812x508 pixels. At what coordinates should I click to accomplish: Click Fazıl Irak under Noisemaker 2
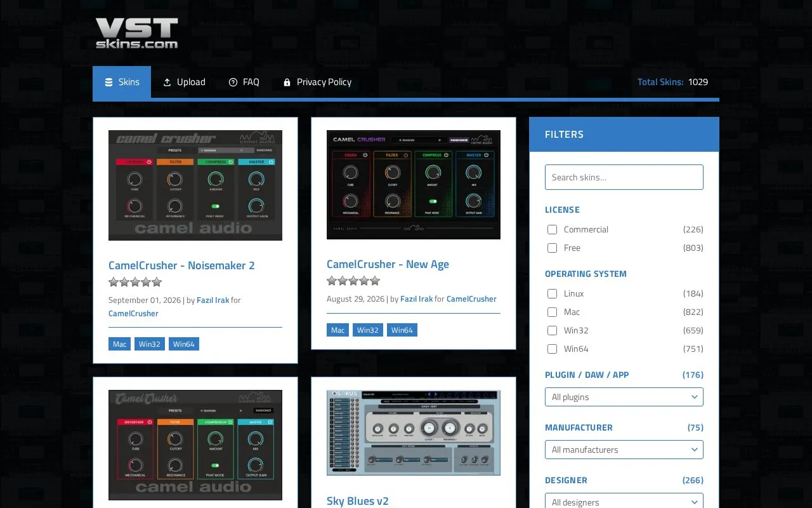point(213,300)
